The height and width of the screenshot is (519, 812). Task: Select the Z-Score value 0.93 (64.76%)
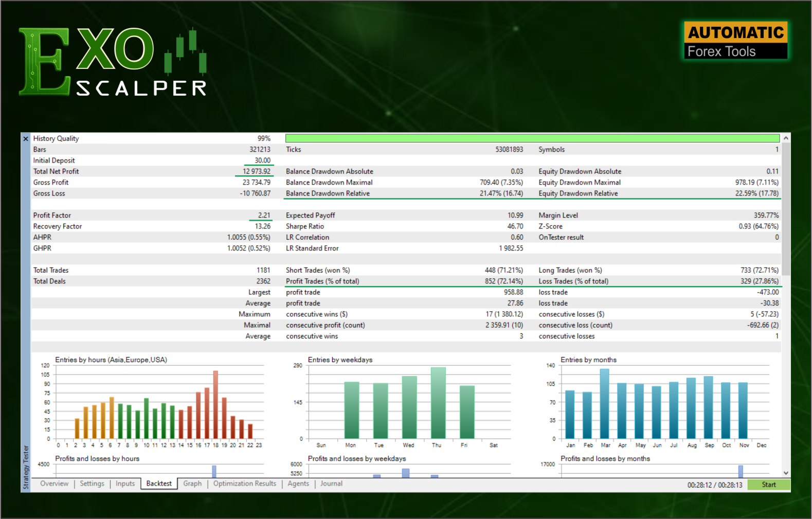(x=759, y=226)
